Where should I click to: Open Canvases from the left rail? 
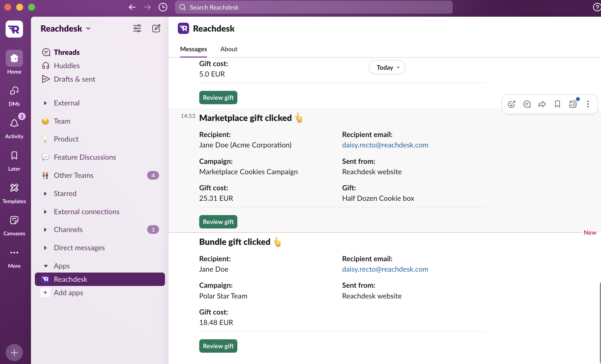point(14,225)
